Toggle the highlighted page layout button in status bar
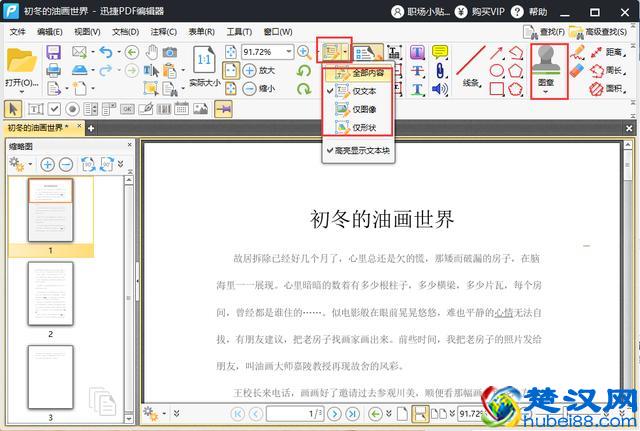This screenshot has height=431, width=640. [420, 414]
